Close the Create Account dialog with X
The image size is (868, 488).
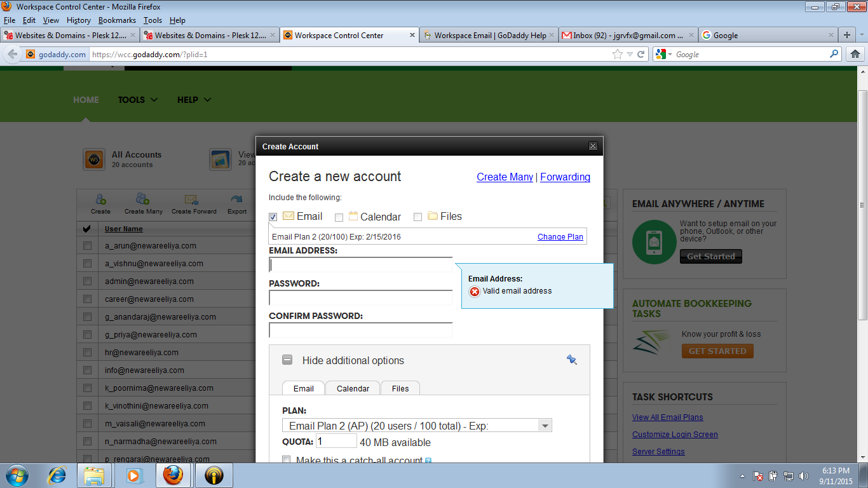593,146
